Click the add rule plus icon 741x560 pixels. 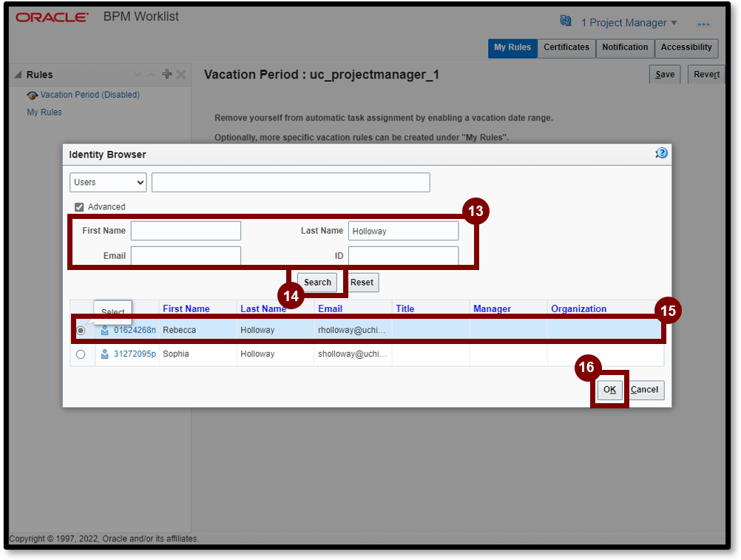click(167, 74)
